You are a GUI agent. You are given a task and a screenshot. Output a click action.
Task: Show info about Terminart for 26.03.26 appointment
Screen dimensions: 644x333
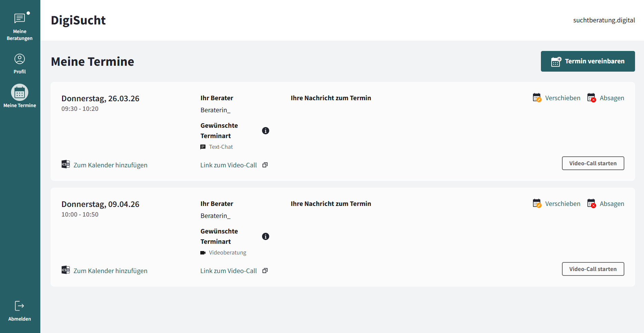tap(265, 131)
